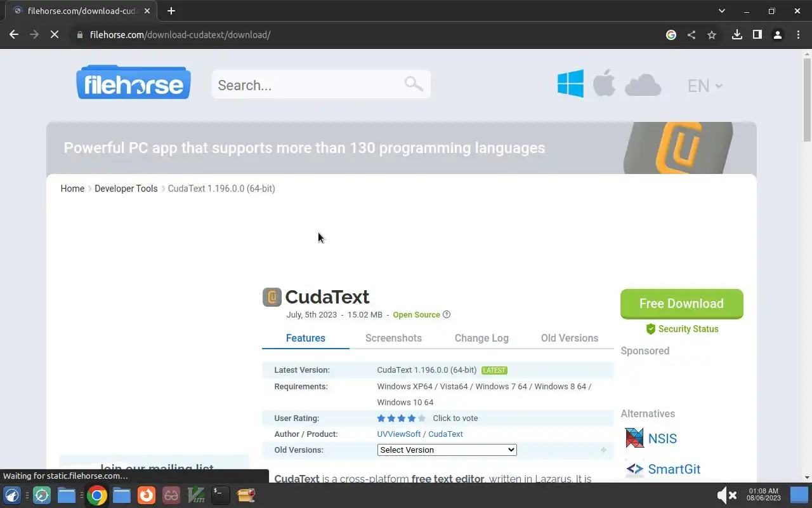Open the Open Source link
The image size is (812, 508).
(416, 314)
